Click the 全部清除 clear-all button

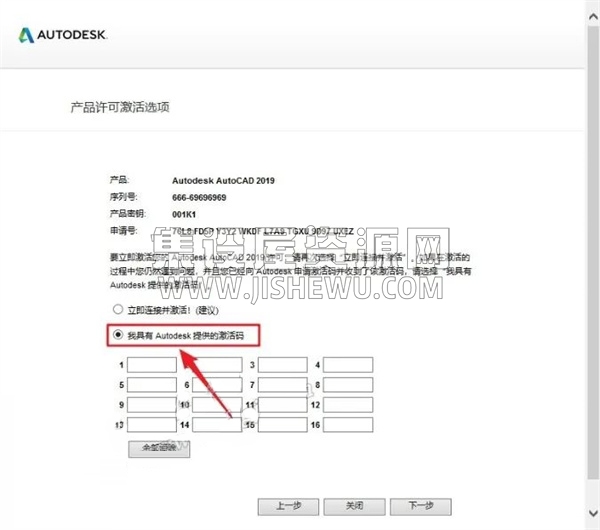tap(159, 448)
